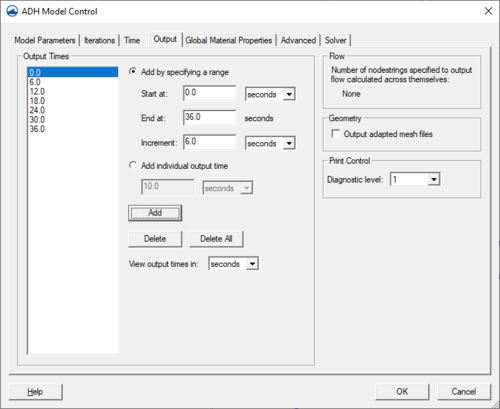500x409 pixels.
Task: Close the ADH Model Control dialog
Action: pos(488,11)
